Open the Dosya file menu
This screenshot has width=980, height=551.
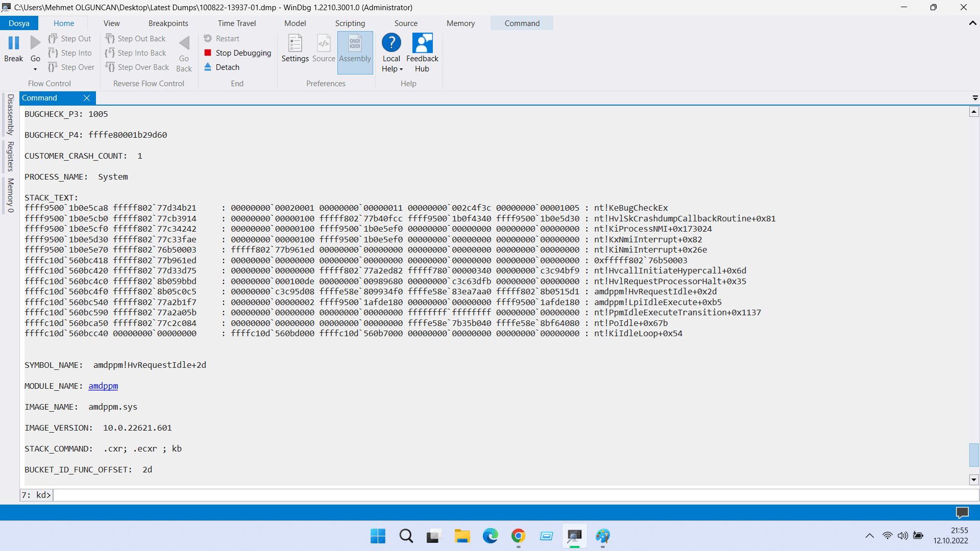19,23
